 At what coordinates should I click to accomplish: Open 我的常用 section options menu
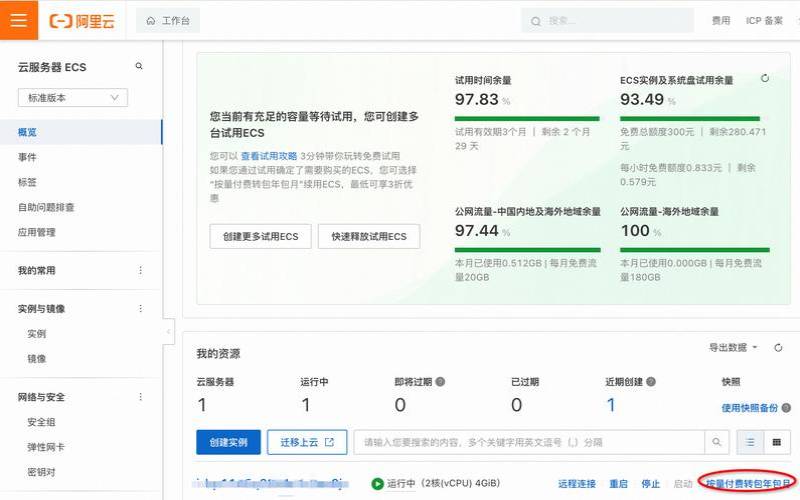140,271
